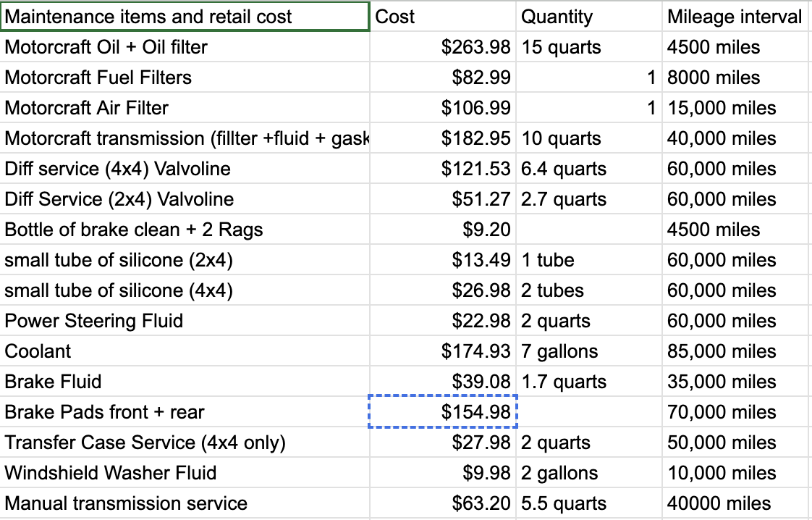Select the Motorcraft transmission item cell
The image size is (812, 520).
[x=185, y=138]
